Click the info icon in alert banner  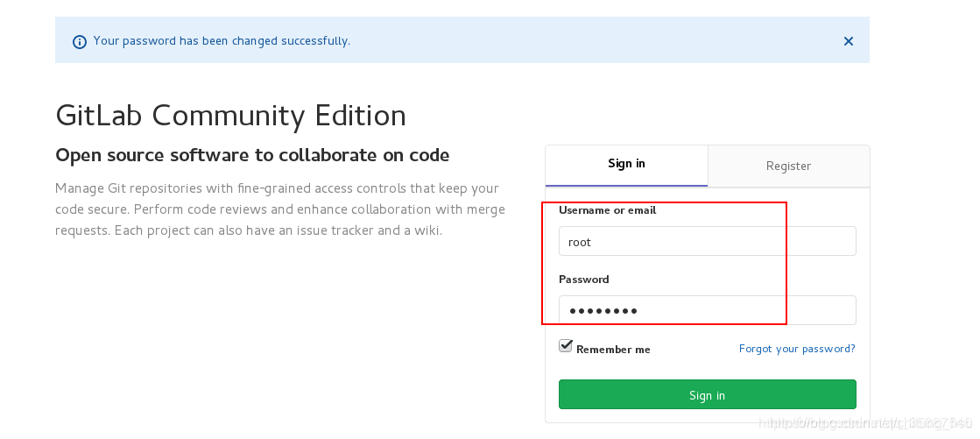[80, 41]
